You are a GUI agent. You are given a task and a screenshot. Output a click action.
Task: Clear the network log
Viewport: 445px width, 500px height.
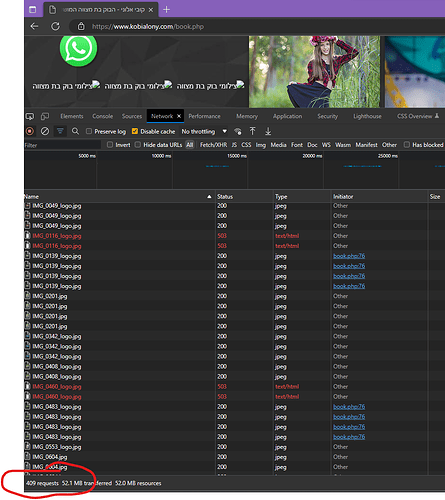[45, 131]
